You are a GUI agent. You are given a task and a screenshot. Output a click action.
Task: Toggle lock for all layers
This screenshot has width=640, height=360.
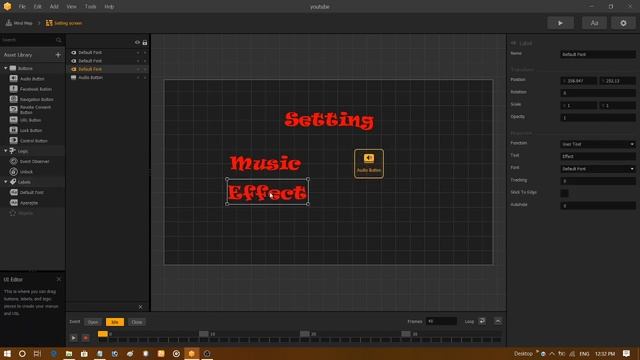point(145,42)
